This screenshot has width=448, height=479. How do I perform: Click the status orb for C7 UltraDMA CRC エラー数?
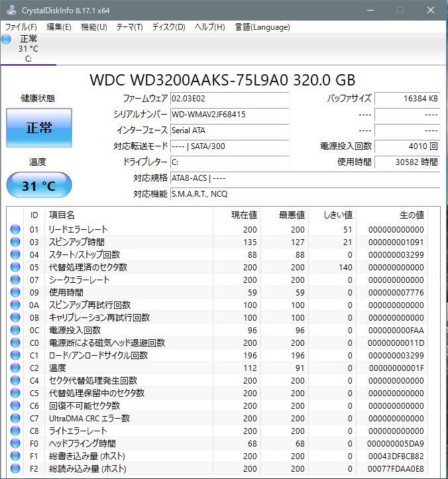tap(15, 418)
